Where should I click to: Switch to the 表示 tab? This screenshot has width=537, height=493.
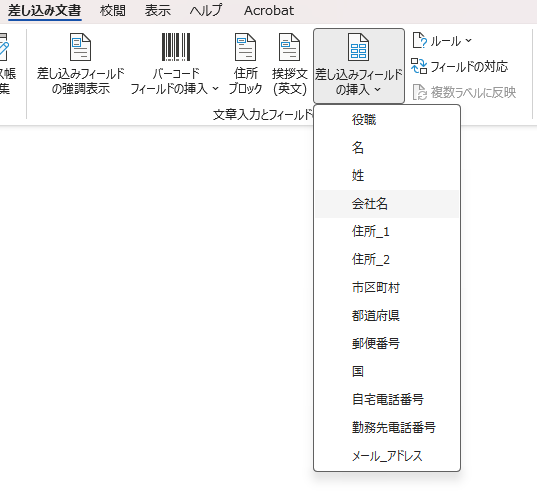coord(158,11)
